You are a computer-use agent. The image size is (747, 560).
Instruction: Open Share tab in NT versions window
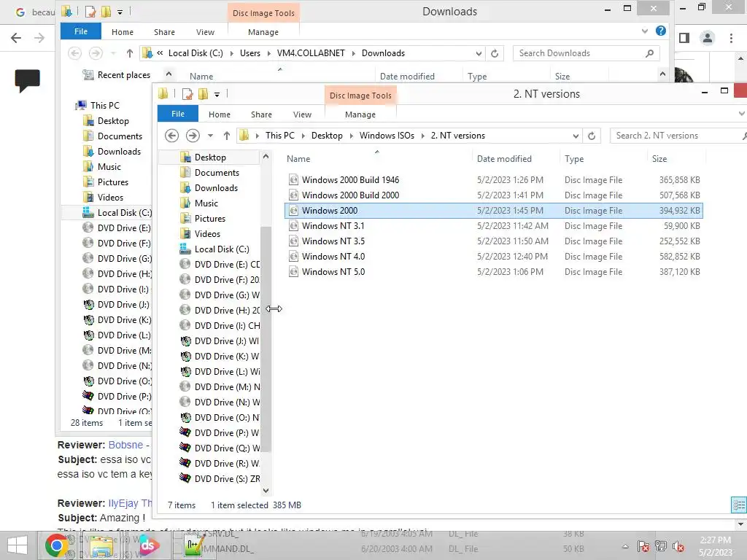pos(261,114)
